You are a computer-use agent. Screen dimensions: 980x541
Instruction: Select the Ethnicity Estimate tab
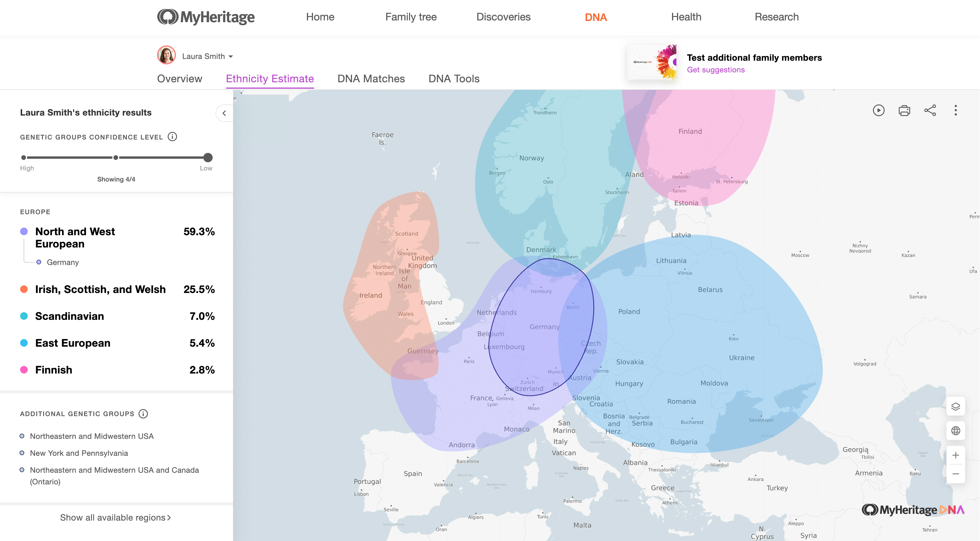coord(270,79)
